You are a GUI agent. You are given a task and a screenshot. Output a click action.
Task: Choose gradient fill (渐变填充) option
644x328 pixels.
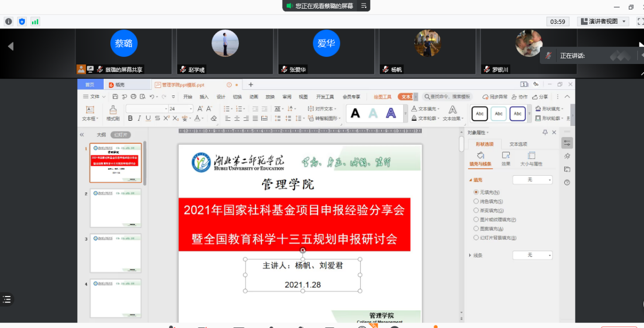point(476,210)
